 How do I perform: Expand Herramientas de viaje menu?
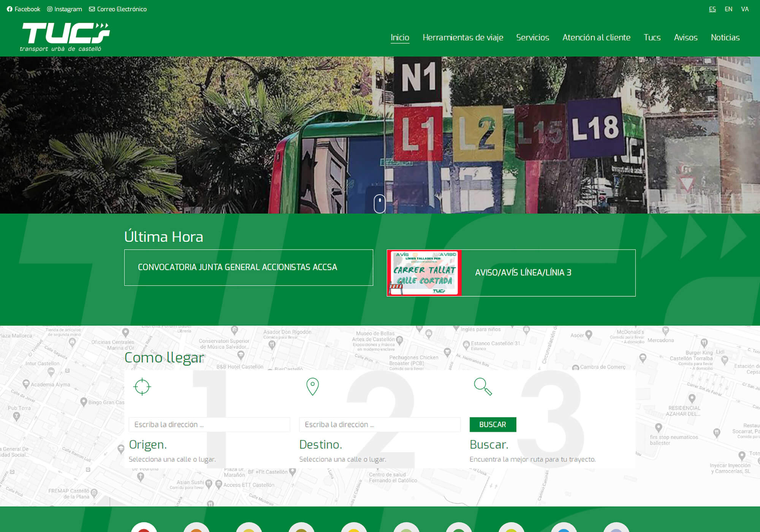click(462, 37)
